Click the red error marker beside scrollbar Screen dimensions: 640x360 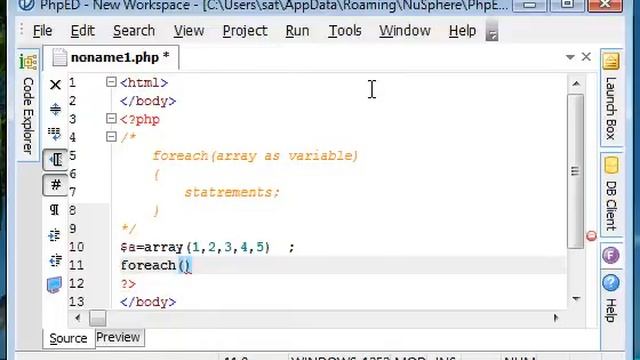(x=591, y=236)
